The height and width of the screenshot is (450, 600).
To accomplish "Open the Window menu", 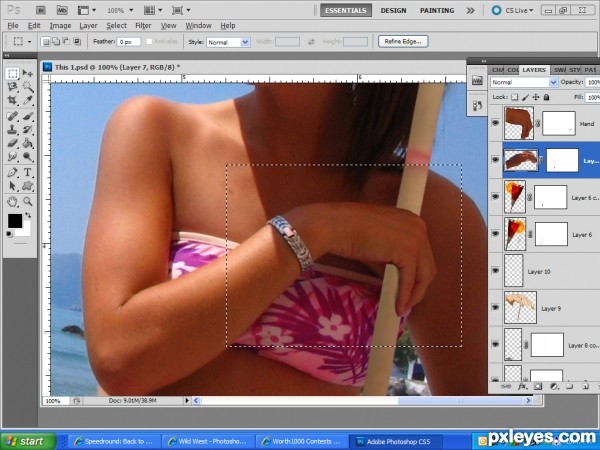I will [198, 26].
